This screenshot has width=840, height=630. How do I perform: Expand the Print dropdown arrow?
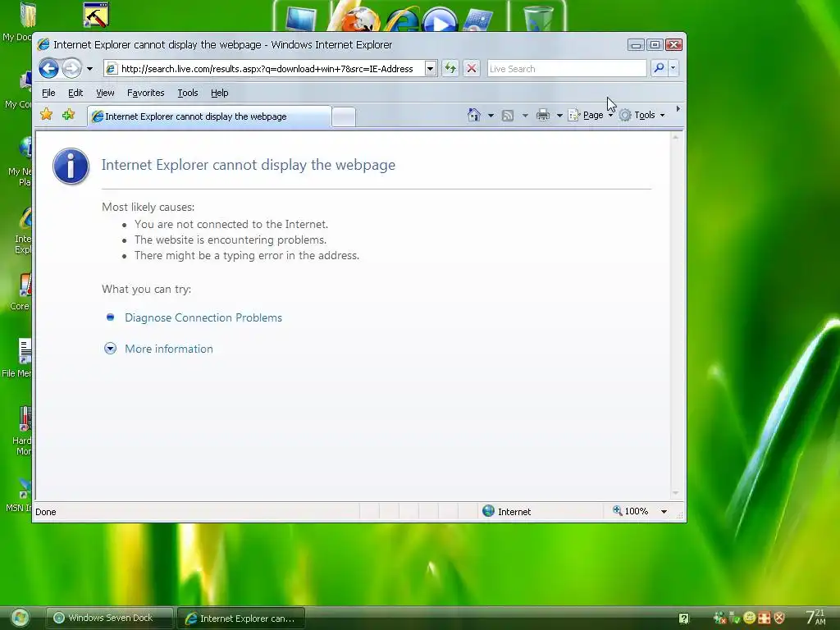pyautogui.click(x=559, y=115)
